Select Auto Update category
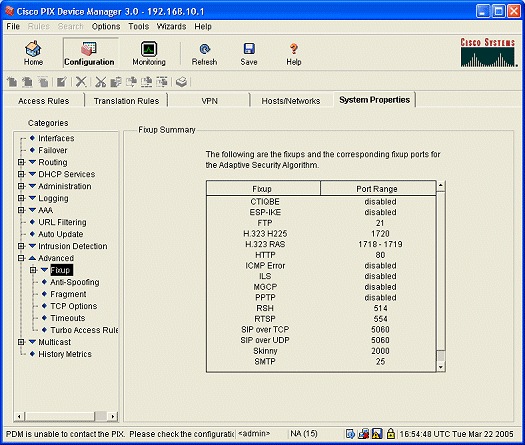The image size is (525, 445). click(61, 234)
